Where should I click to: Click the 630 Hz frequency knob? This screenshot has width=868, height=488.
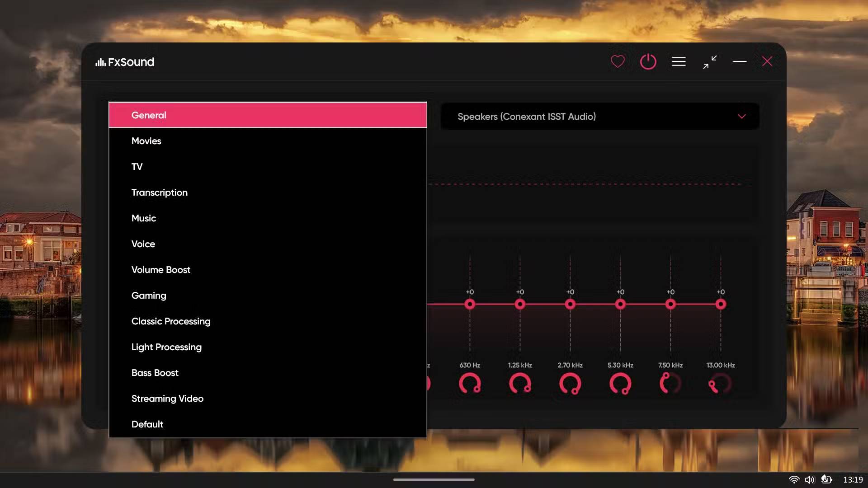coord(470,384)
